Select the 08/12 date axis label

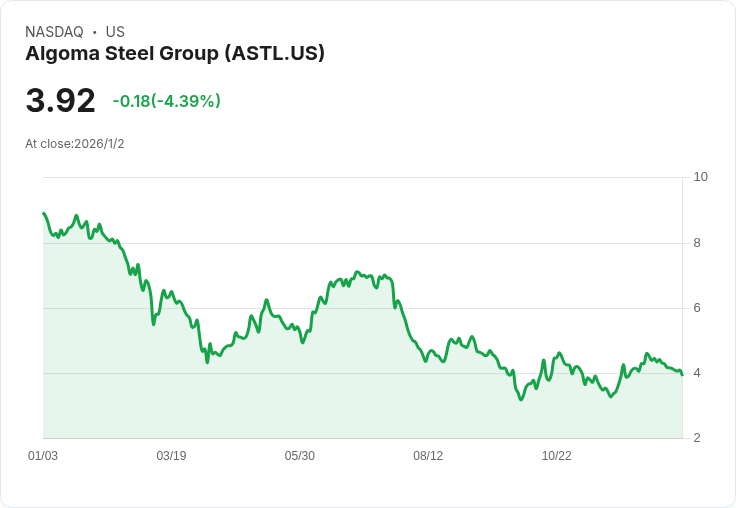click(x=428, y=456)
